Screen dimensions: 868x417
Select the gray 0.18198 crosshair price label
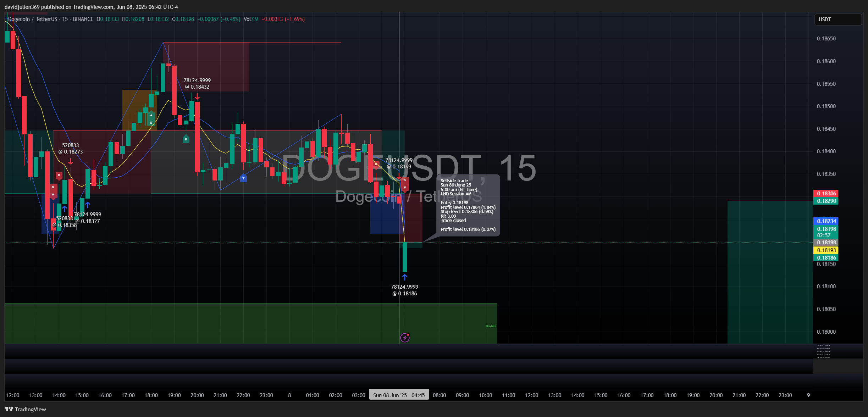pos(826,243)
